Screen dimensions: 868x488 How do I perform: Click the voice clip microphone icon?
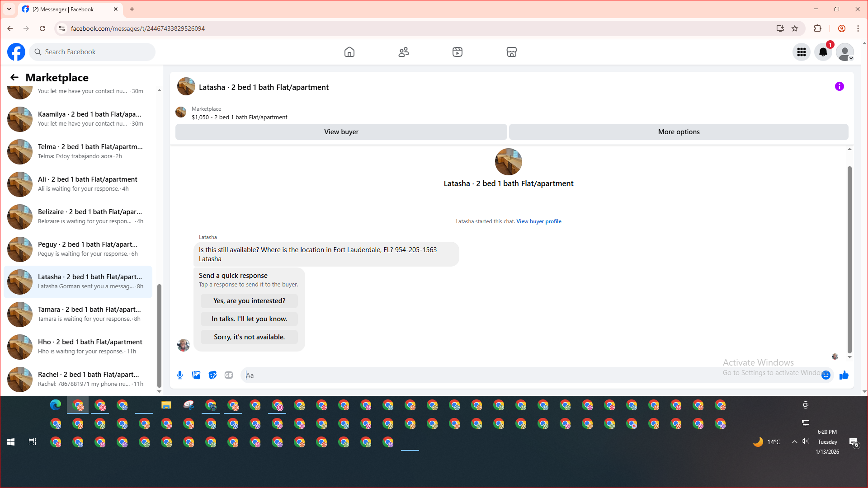[x=180, y=375]
